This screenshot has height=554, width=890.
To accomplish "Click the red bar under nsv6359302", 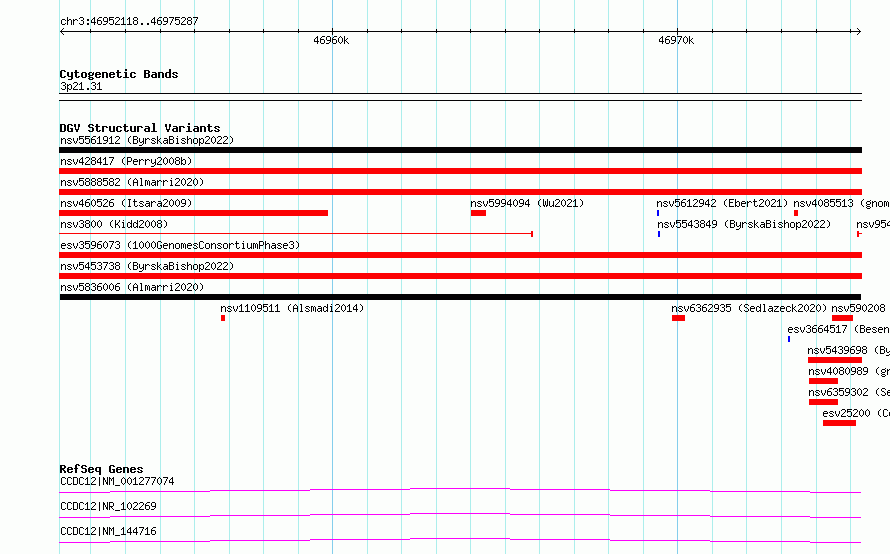I will [x=824, y=402].
